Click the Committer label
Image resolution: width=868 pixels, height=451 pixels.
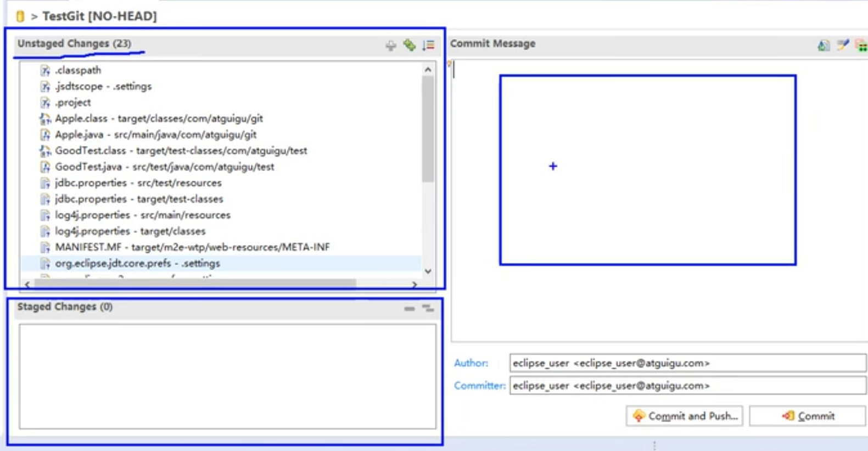pos(480,386)
